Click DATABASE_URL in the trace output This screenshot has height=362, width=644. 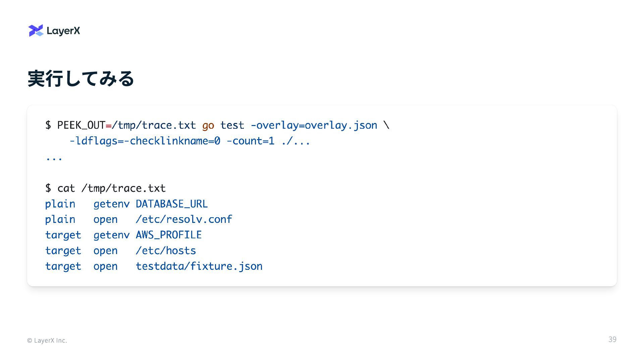click(x=172, y=204)
